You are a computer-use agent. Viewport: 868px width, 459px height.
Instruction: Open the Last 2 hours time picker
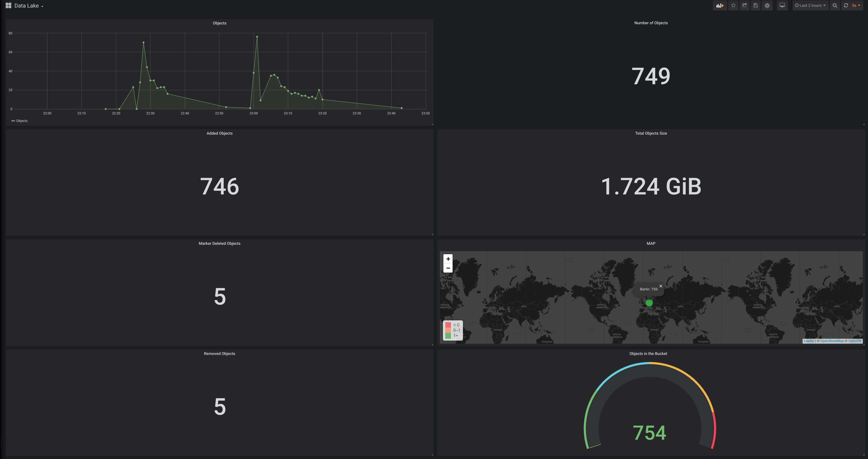[x=810, y=5]
